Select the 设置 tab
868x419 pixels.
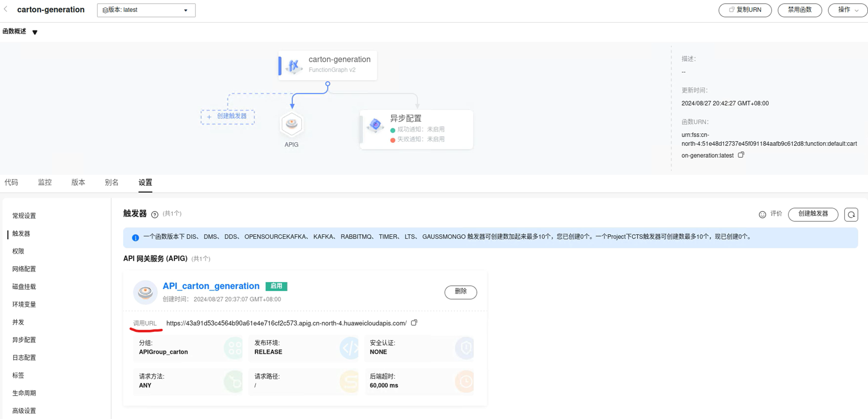click(x=145, y=182)
